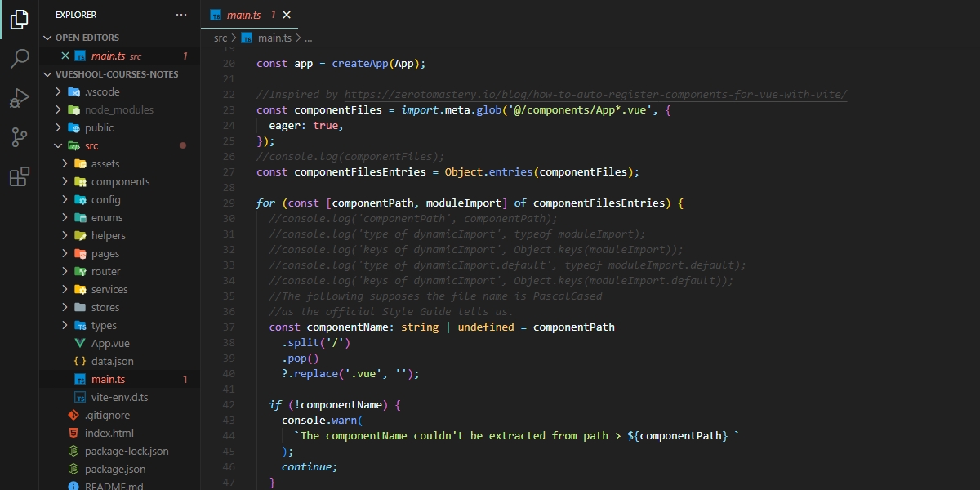Open the Search view icon
980x490 pixels.
coord(20,59)
